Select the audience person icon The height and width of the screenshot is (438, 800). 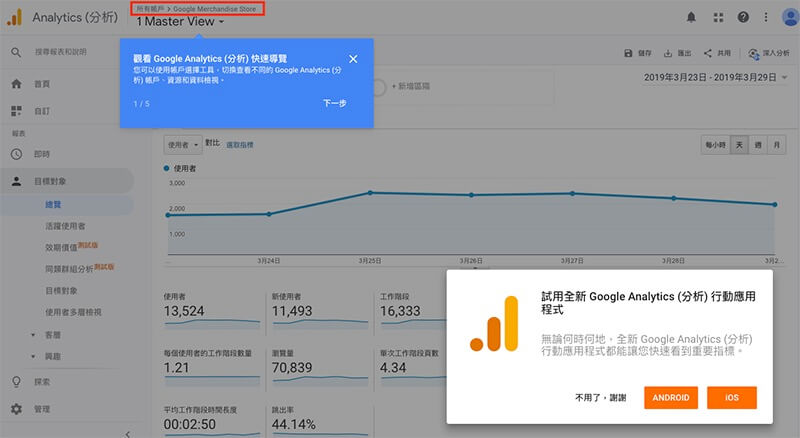(x=16, y=181)
